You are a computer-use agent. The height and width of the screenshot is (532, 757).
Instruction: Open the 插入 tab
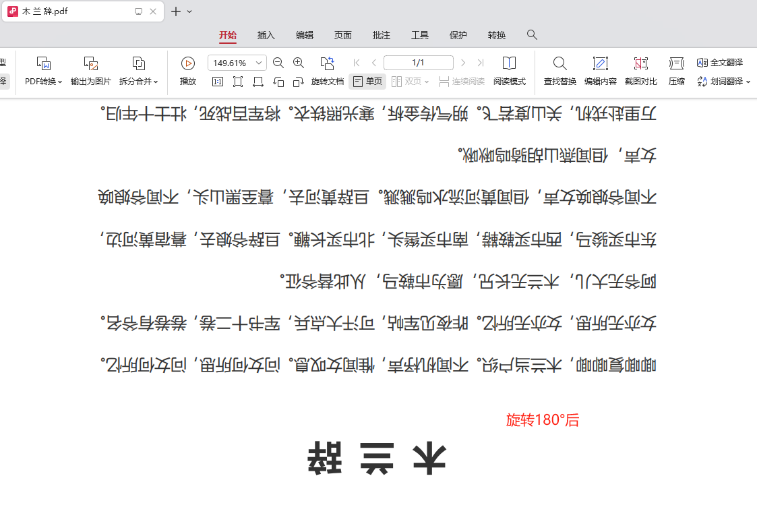pyautogui.click(x=266, y=35)
